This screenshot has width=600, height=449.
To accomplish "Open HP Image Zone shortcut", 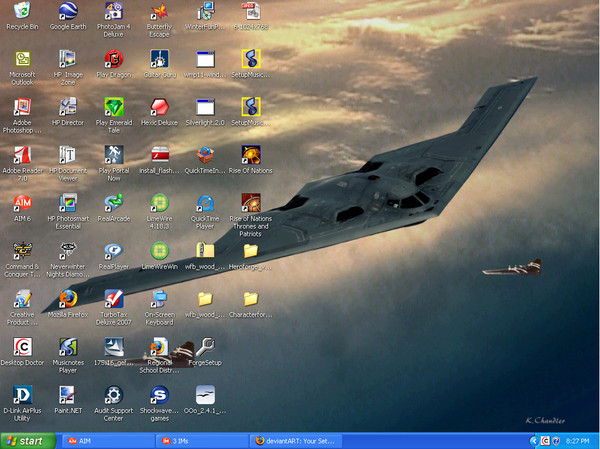I will (68, 59).
